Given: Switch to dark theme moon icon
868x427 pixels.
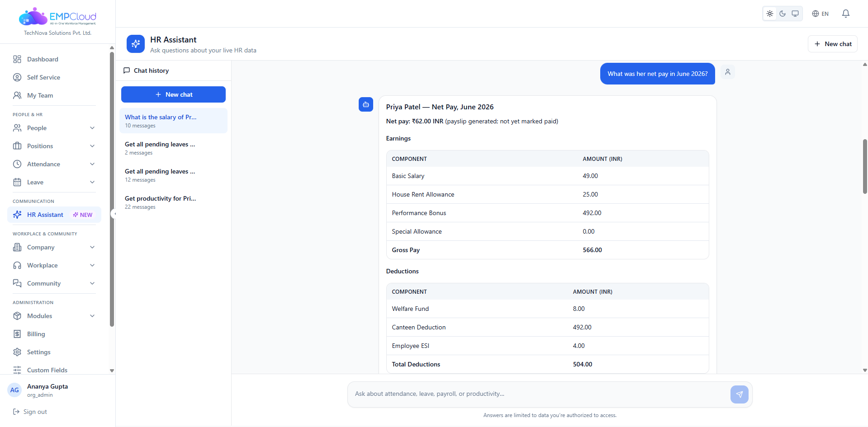Looking at the screenshot, I should pyautogui.click(x=783, y=14).
